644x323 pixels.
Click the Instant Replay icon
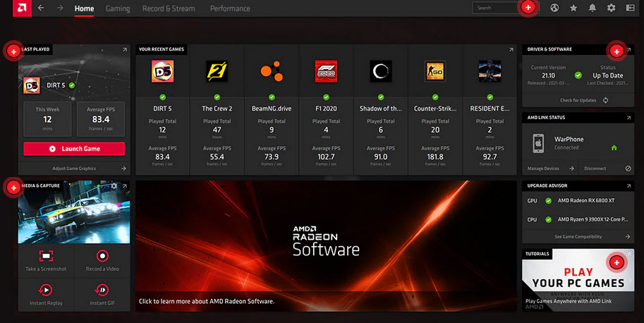pos(46,290)
